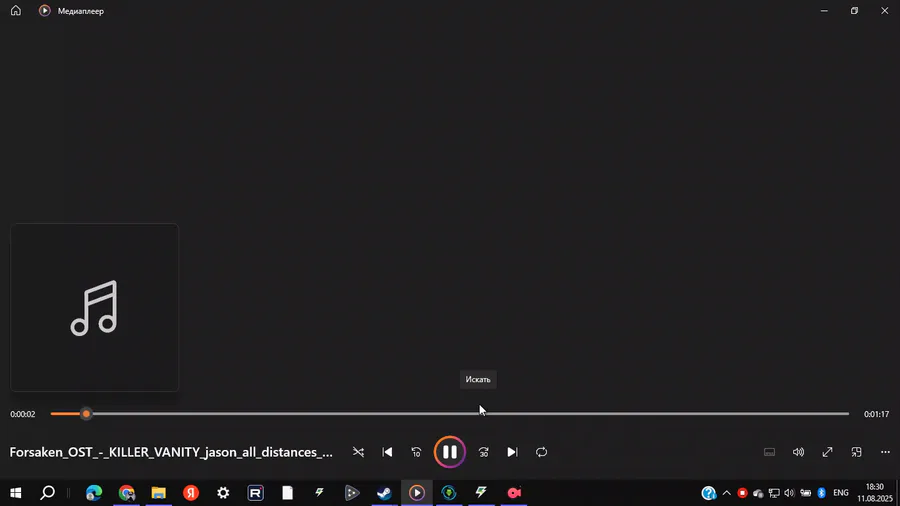The height and width of the screenshot is (506, 900).
Task: Pause the current track
Action: click(449, 452)
